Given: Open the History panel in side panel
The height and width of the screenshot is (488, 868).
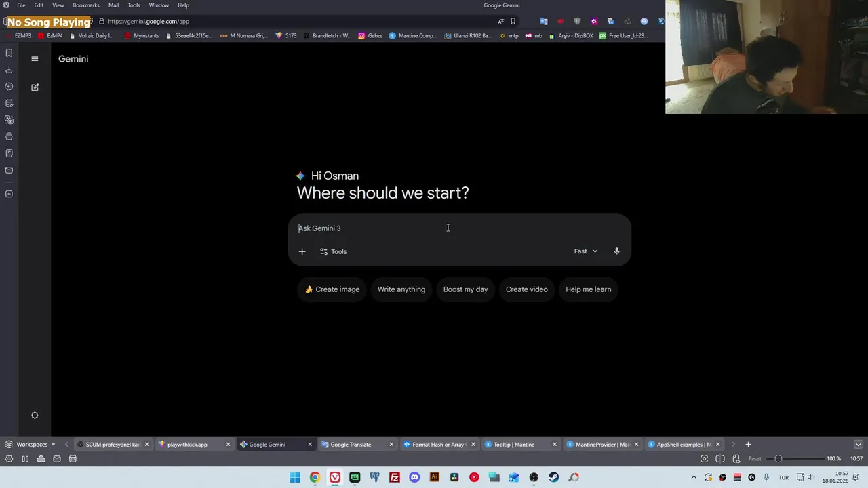Looking at the screenshot, I should click(x=9, y=87).
